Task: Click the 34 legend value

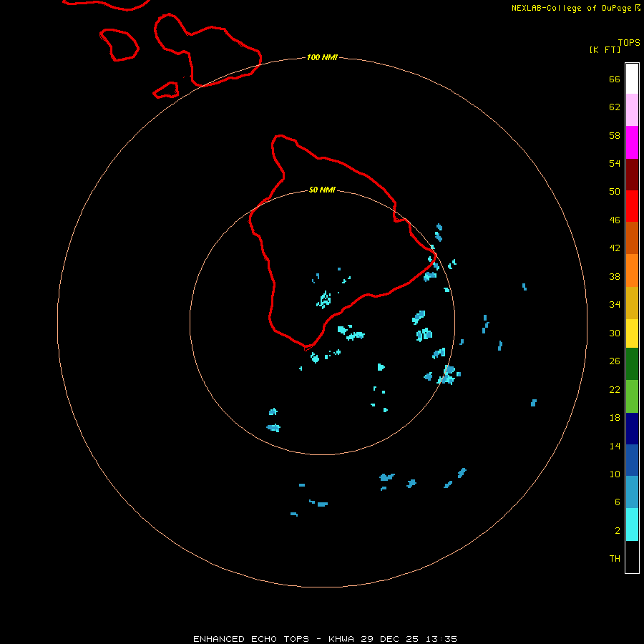Action: tap(615, 304)
